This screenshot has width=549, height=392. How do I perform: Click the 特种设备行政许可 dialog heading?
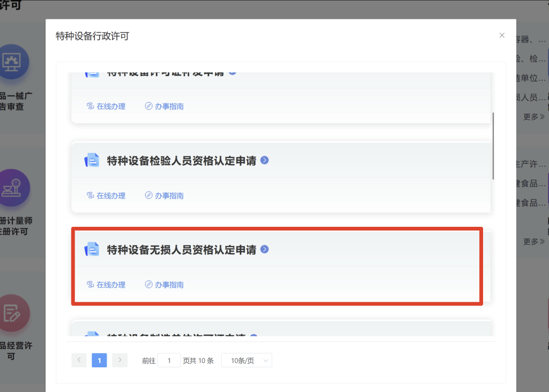pos(92,36)
